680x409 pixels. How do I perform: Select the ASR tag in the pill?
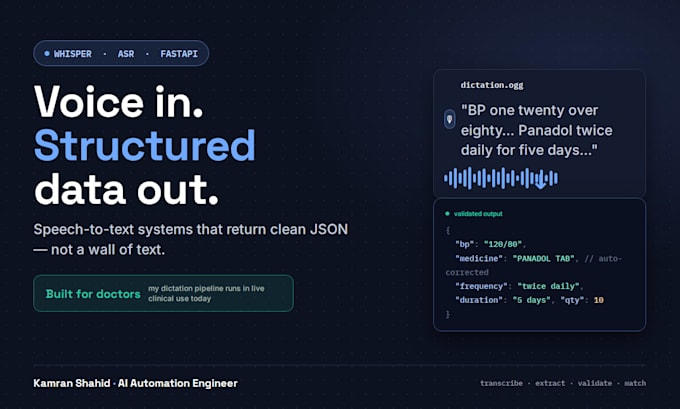(126, 54)
